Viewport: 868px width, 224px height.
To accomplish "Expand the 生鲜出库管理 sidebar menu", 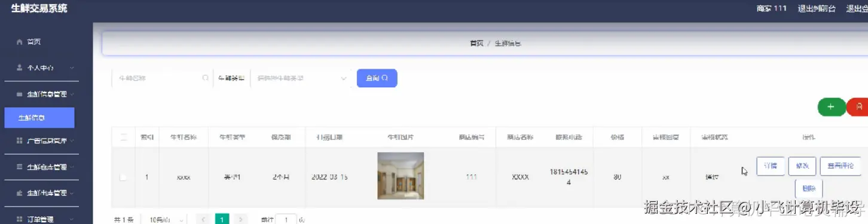I will 72,194.
